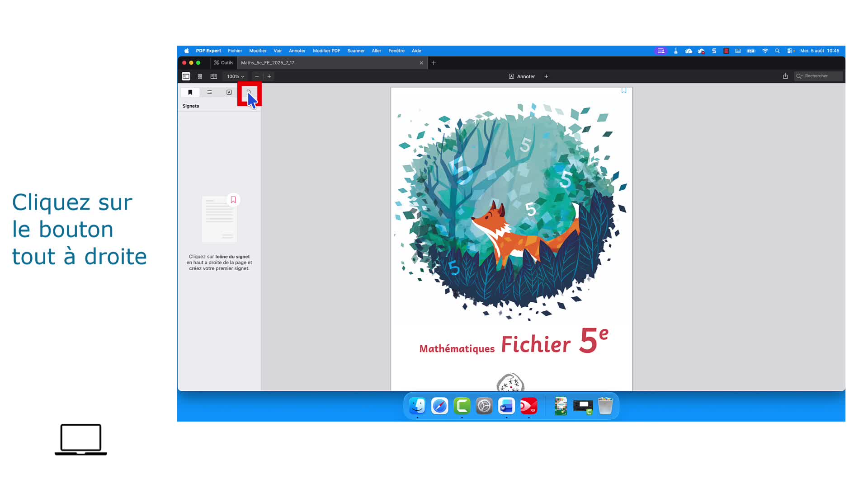Open Camtasia from the Dock
The width and height of the screenshot is (868, 488).
(462, 406)
